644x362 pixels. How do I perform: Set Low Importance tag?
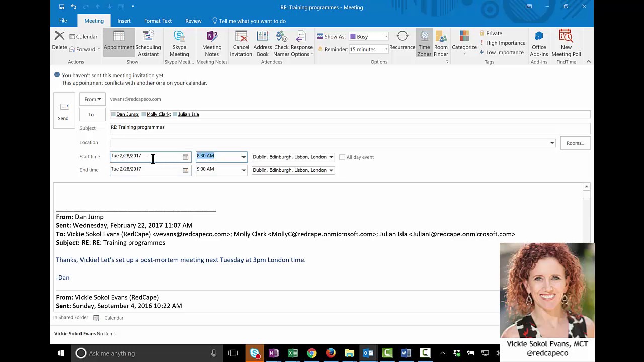(x=502, y=52)
